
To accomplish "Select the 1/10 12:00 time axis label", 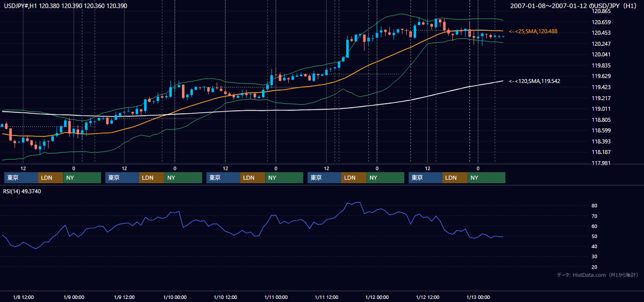I will (225, 297).
